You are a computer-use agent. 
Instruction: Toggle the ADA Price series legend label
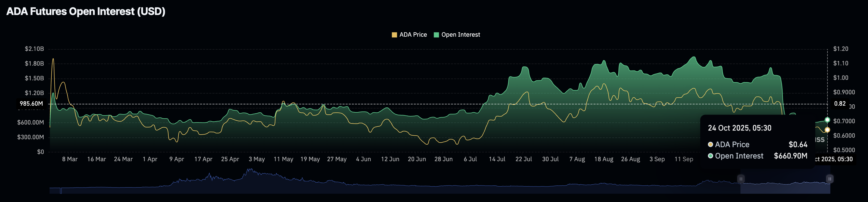click(413, 35)
